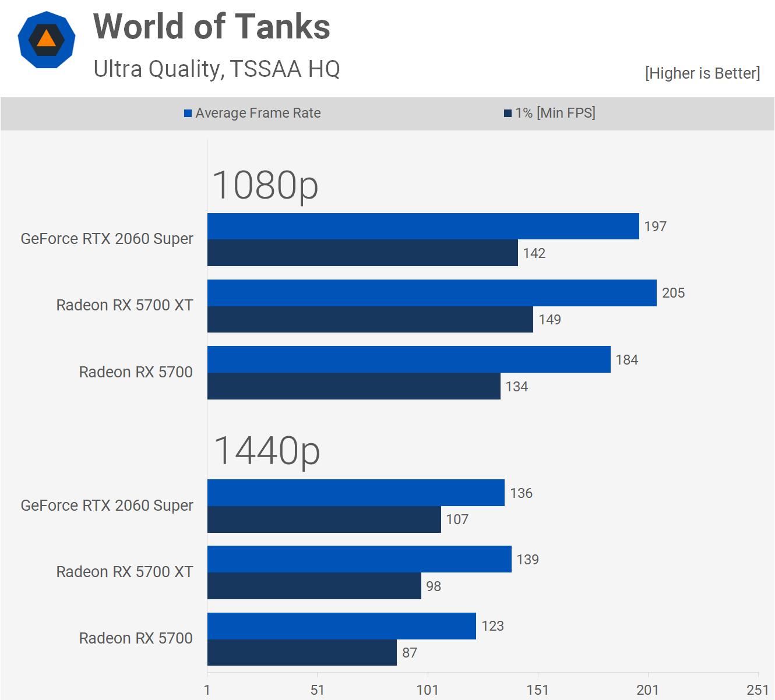Select the 1440p RTX 2060 Super 136 bar
This screenshot has width=775, height=700.
(355, 493)
